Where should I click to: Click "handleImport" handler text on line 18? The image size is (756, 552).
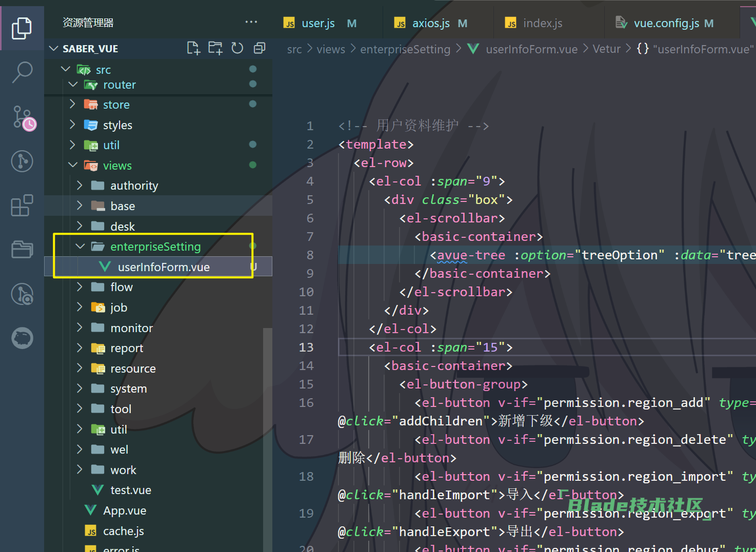point(445,495)
